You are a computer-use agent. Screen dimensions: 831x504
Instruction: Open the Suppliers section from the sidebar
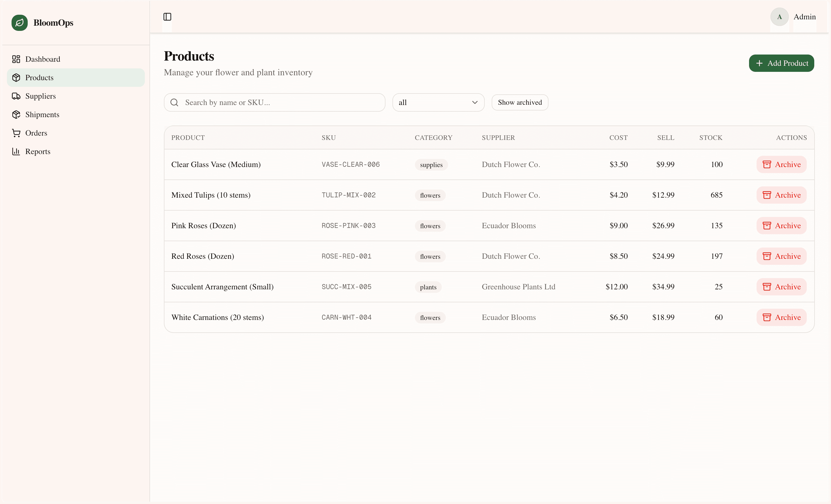[40, 96]
